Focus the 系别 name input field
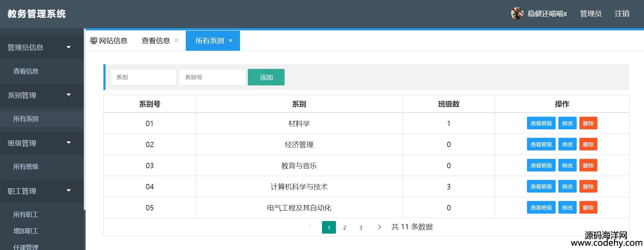644x250 pixels. (143, 77)
